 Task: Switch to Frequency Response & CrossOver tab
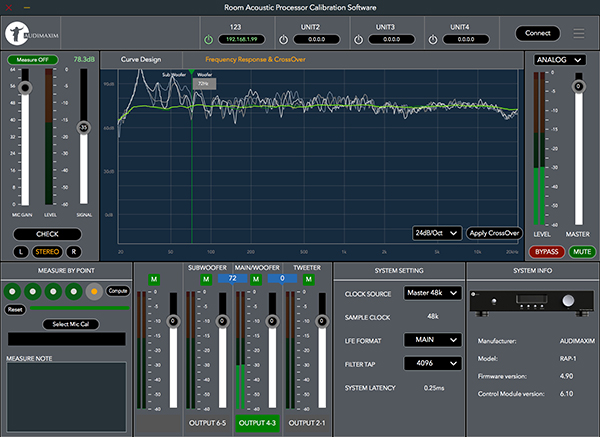point(255,60)
